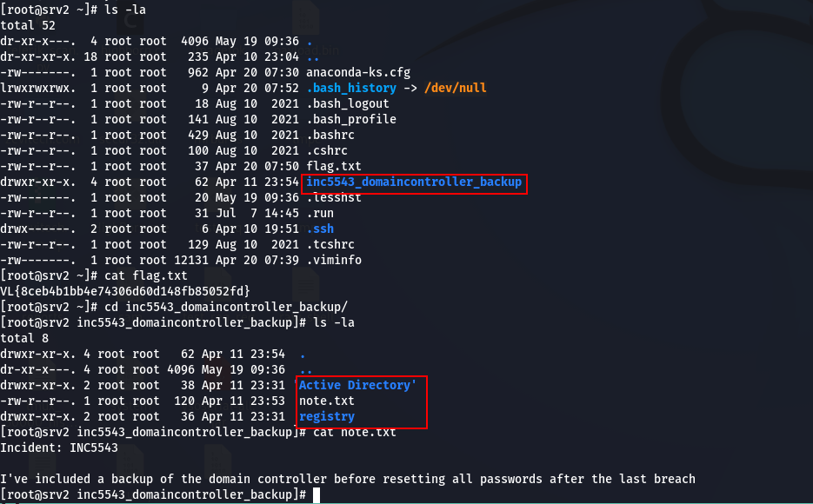Click the 'Incident: INC5543' line

pos(59,448)
